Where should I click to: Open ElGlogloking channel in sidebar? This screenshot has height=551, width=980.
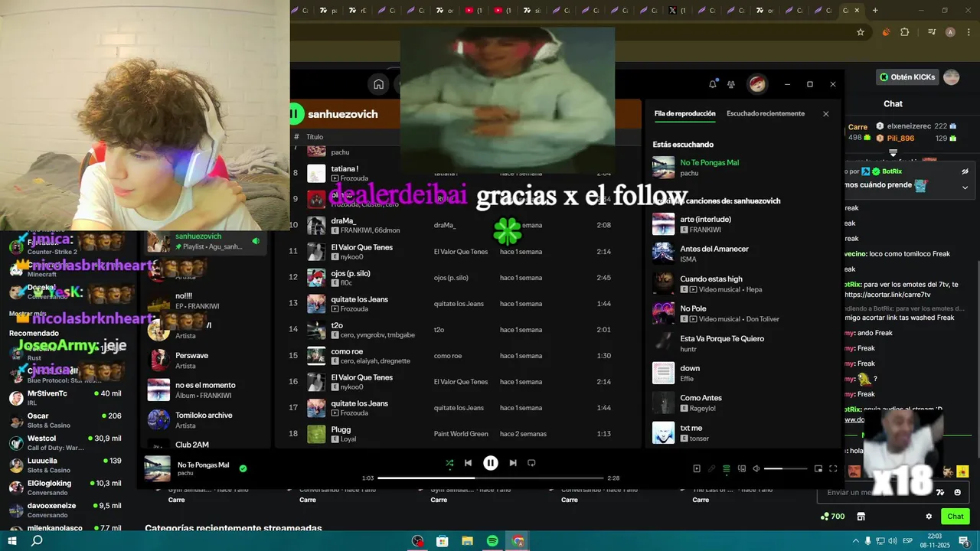point(65,487)
